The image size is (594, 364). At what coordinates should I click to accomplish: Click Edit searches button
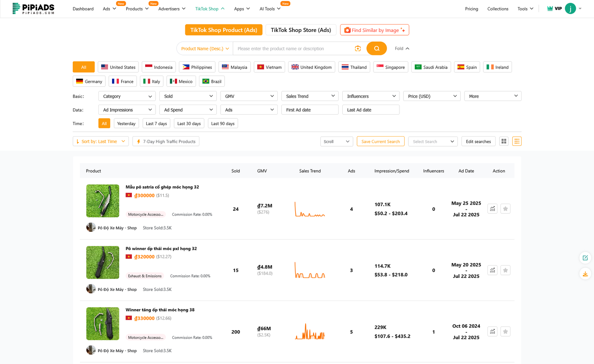(478, 141)
